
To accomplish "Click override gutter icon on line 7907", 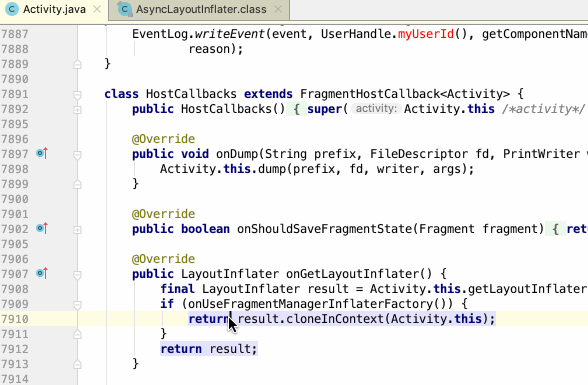I will click(42, 273).
